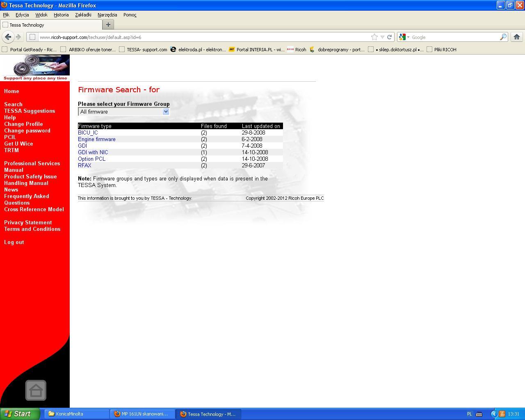Open the Edycja menu

click(22, 15)
